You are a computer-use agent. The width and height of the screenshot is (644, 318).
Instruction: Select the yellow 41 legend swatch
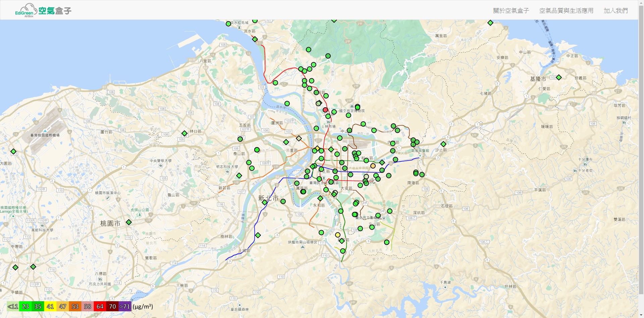(50, 306)
